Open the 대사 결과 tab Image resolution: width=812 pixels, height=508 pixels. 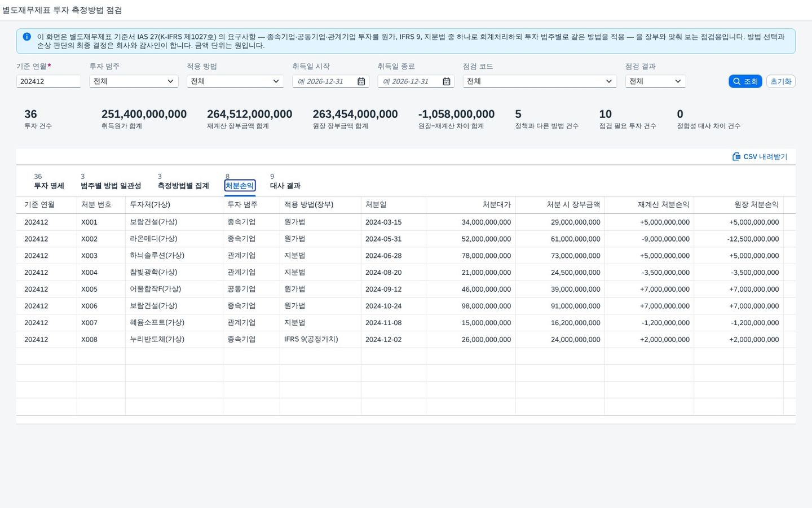(x=285, y=186)
